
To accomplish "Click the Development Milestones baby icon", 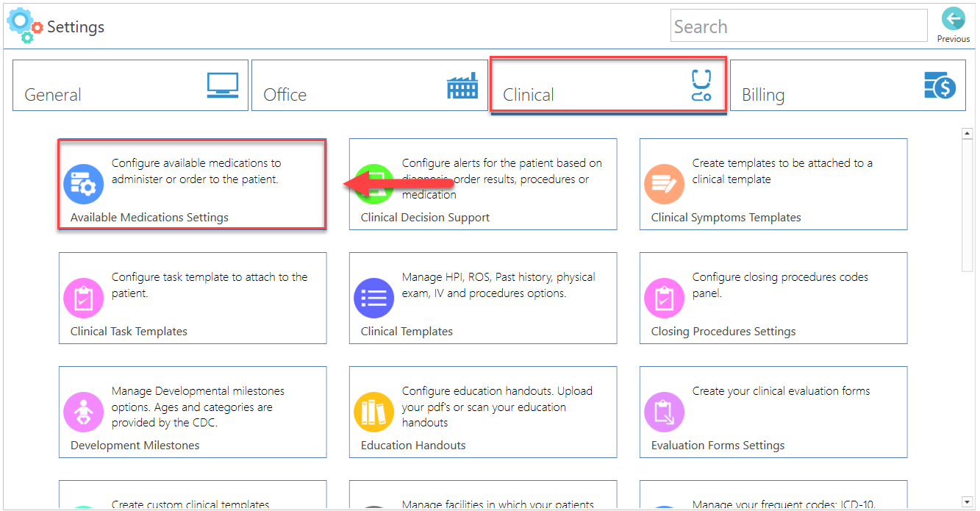I will [x=83, y=412].
